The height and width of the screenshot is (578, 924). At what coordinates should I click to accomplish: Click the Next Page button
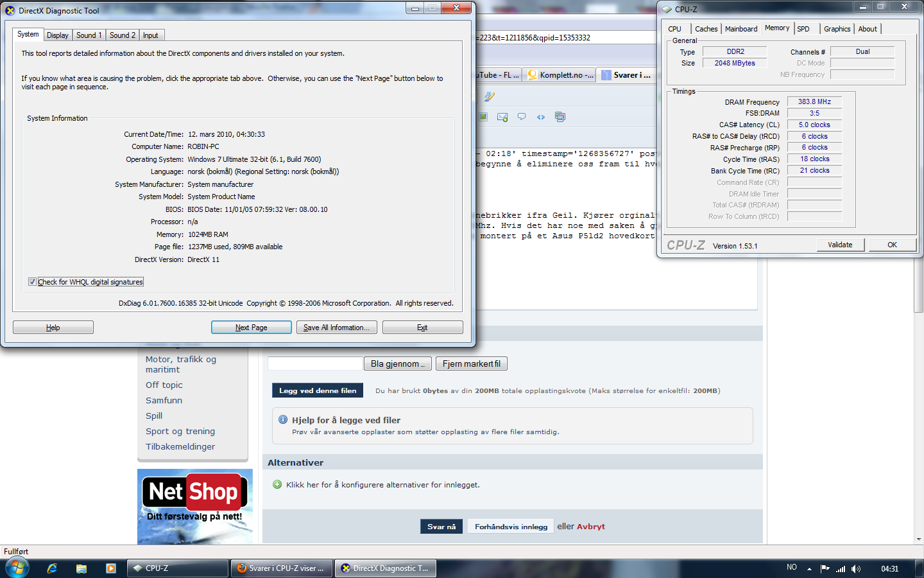[252, 328]
